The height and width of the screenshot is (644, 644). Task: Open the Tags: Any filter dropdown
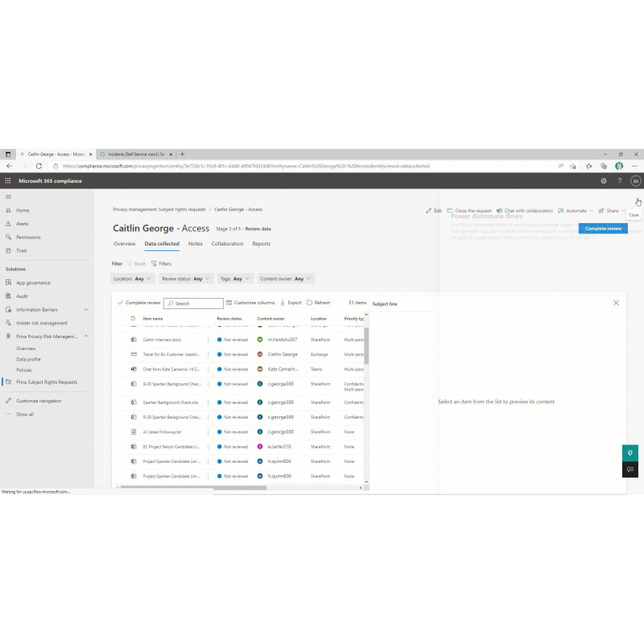(x=235, y=279)
